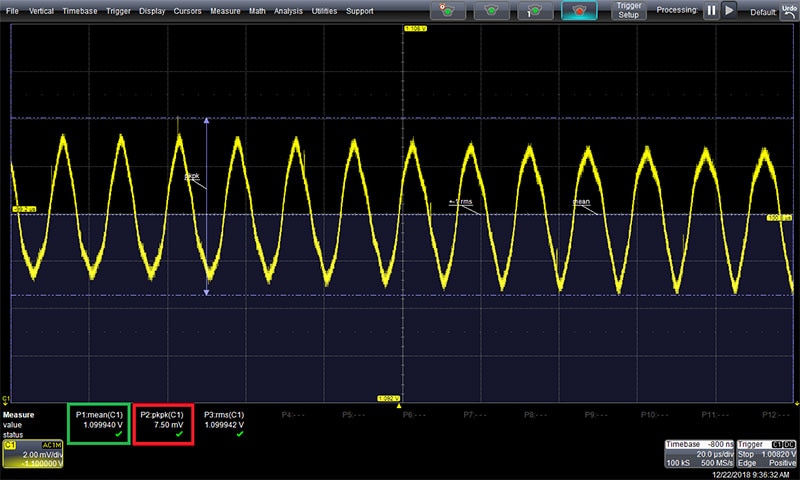Select the P1 mean(C1) measurement
The width and height of the screenshot is (800, 480).
[98, 423]
